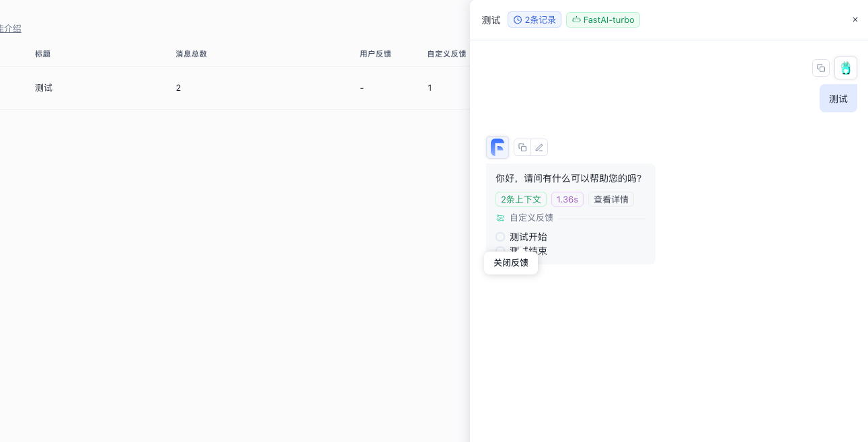Check the 测试结束 feedback option
This screenshot has width=868, height=442.
[500, 250]
